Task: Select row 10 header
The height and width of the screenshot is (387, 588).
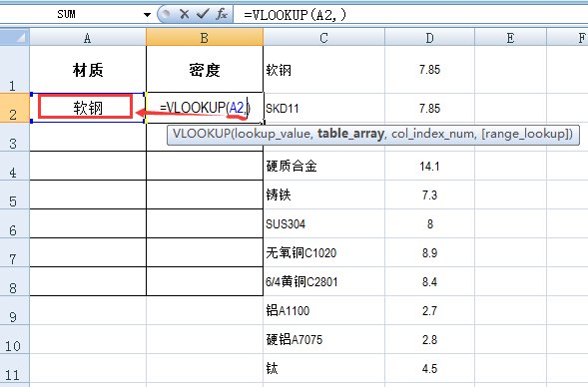Action: [15, 339]
